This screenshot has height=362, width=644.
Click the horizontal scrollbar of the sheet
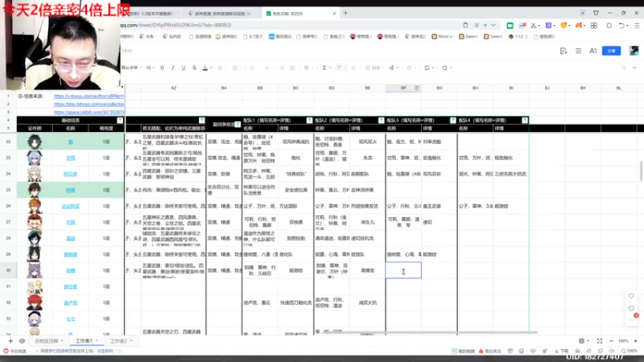[429, 333]
